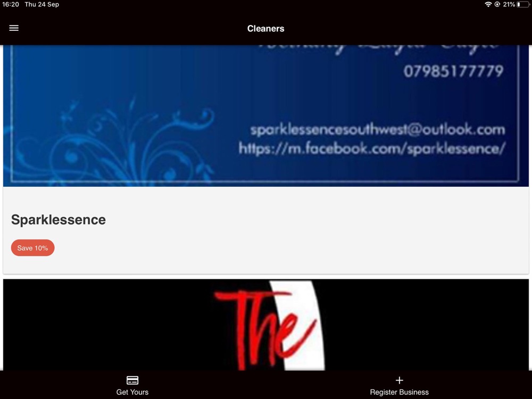
Task: Tap the battery indicator icon
Action: (x=523, y=4)
